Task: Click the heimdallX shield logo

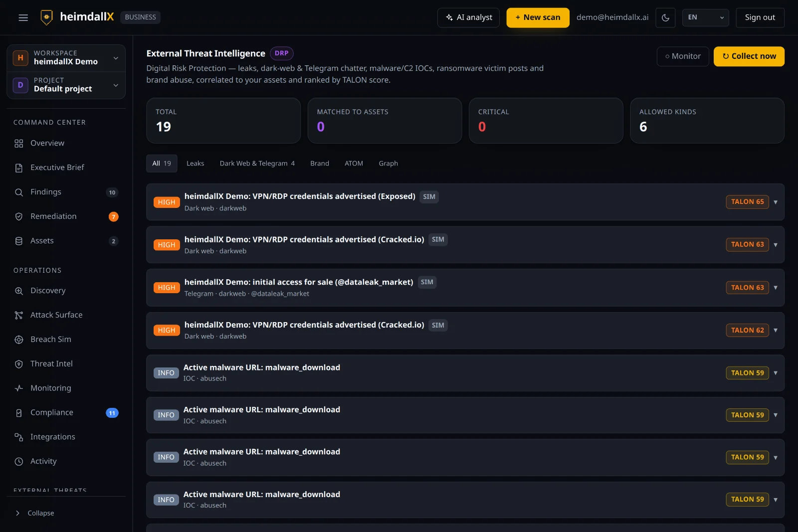Action: pos(46,17)
